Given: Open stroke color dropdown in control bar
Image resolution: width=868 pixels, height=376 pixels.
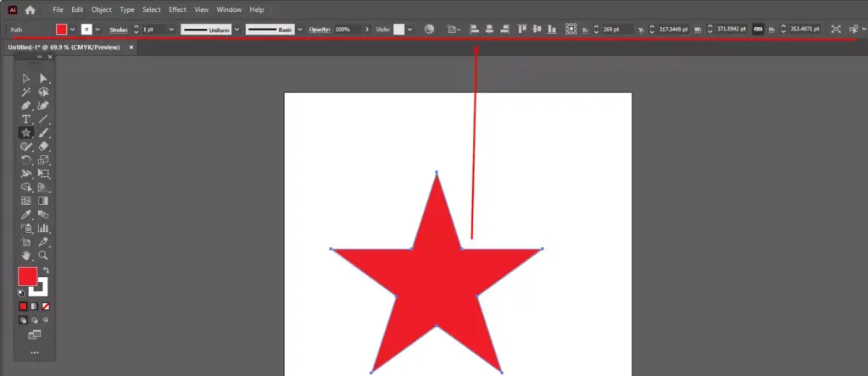Looking at the screenshot, I should point(98,30).
